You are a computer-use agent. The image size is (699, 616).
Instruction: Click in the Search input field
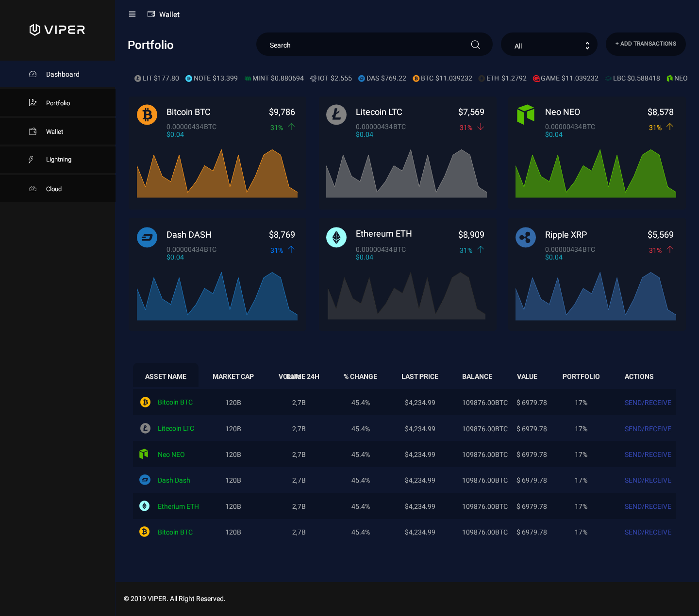374,45
